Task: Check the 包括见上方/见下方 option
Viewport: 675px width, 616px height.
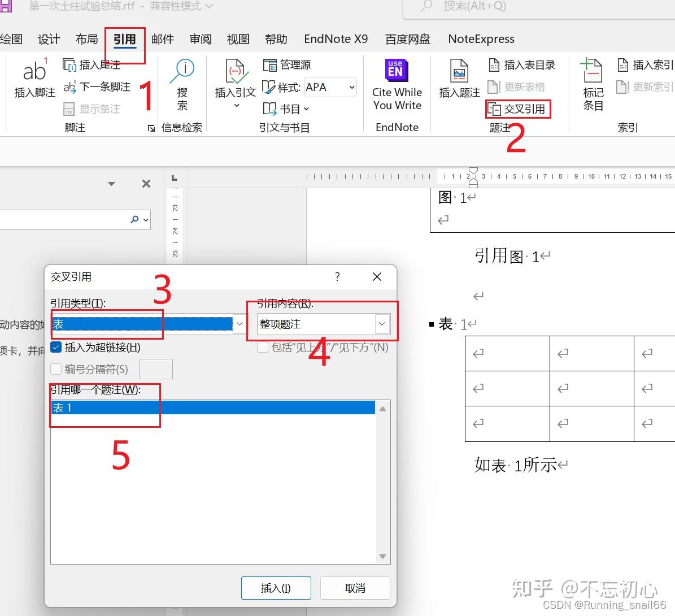Action: (x=263, y=347)
